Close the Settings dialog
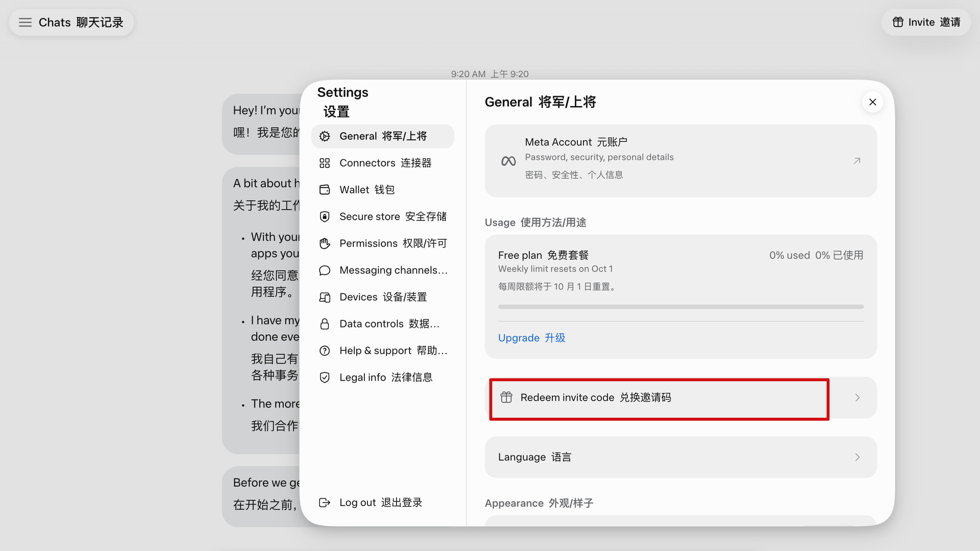Image resolution: width=980 pixels, height=551 pixels. pos(873,102)
